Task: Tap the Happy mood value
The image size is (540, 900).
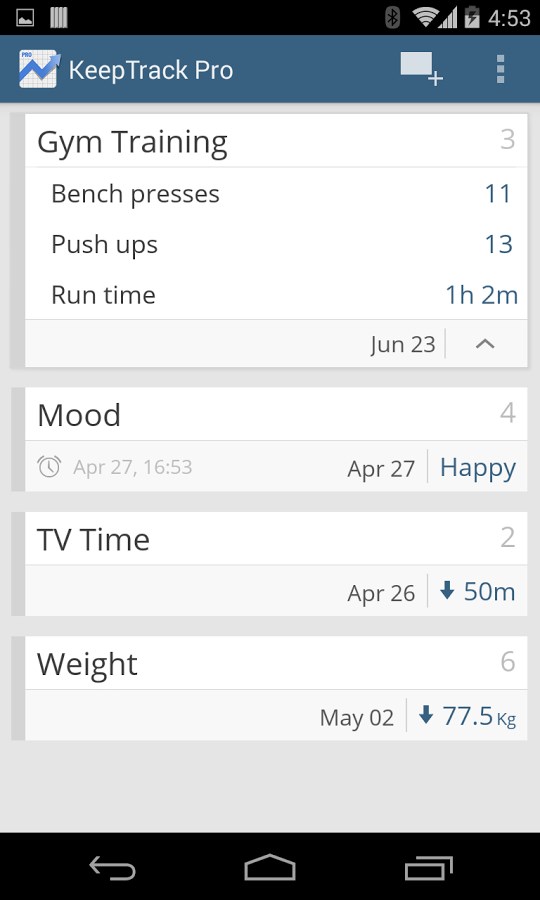Action: tap(477, 468)
